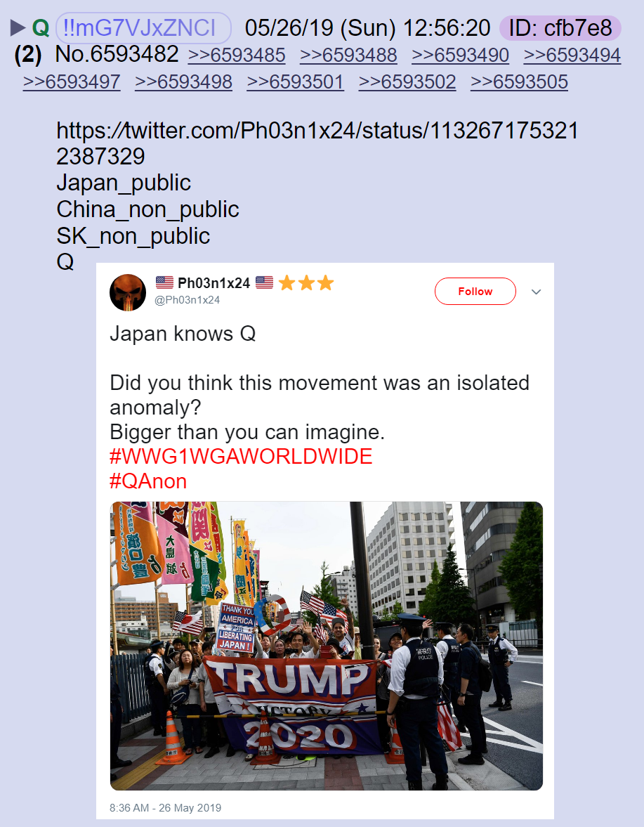Screen dimensions: 644x827
Task: Open reply link >>6593488
Action: [348, 56]
